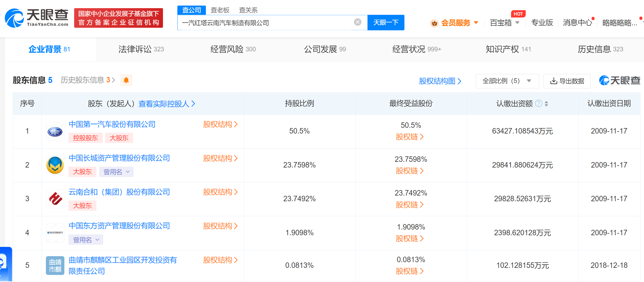Open the 股权结构图 link

pos(440,81)
